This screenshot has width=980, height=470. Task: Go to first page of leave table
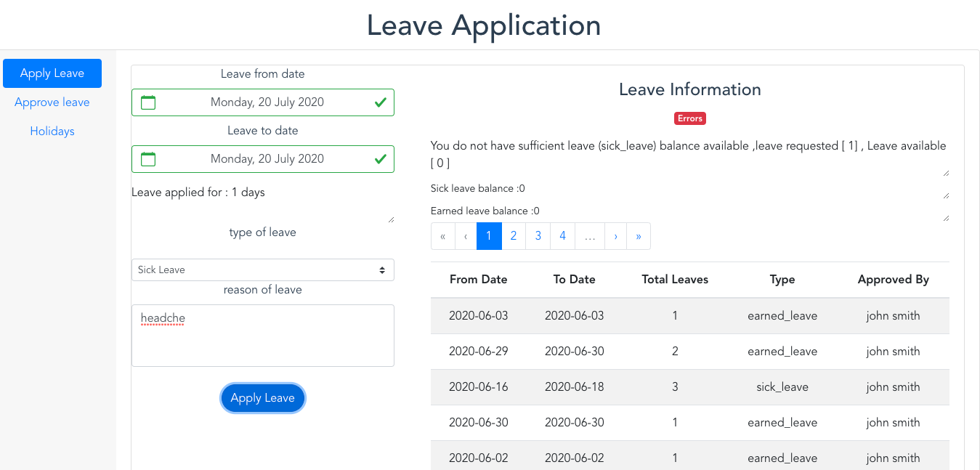(x=442, y=236)
